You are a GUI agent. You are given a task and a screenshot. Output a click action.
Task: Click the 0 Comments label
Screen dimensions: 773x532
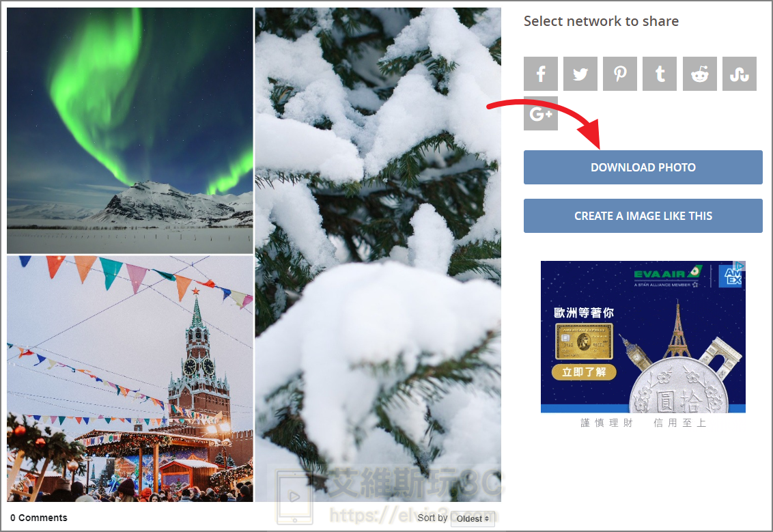point(39,518)
